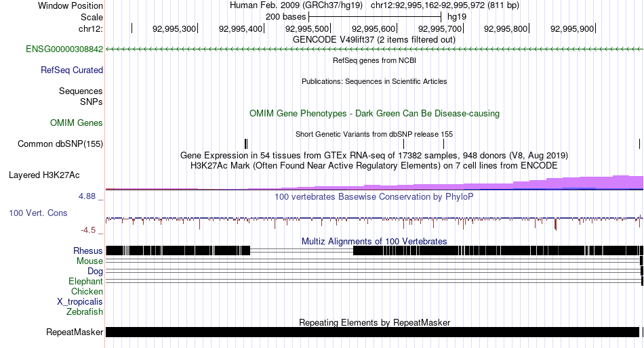The height and width of the screenshot is (348, 644).
Task: Click the RepeatMasker track label
Action: tap(75, 332)
